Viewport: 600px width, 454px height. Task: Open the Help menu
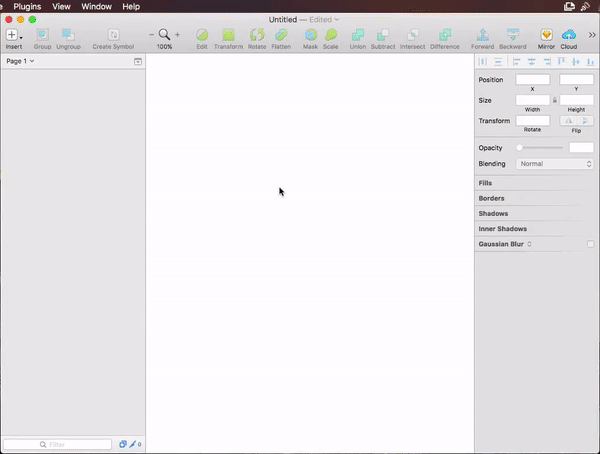tap(131, 7)
